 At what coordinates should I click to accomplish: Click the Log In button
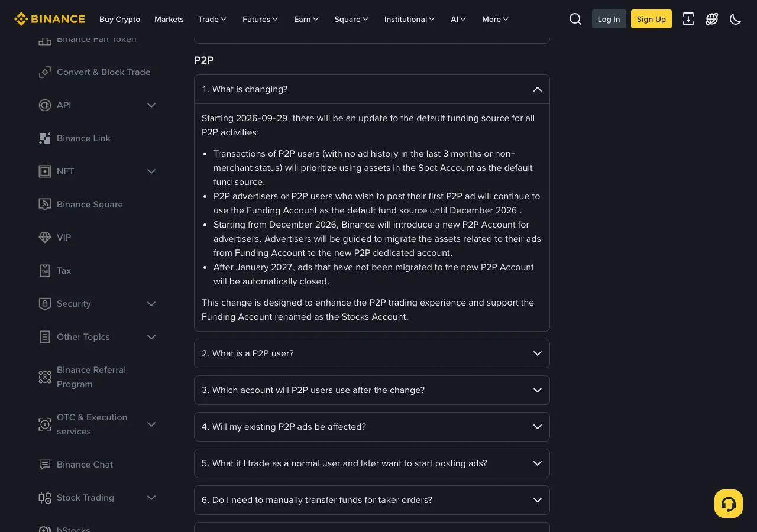pyautogui.click(x=609, y=19)
